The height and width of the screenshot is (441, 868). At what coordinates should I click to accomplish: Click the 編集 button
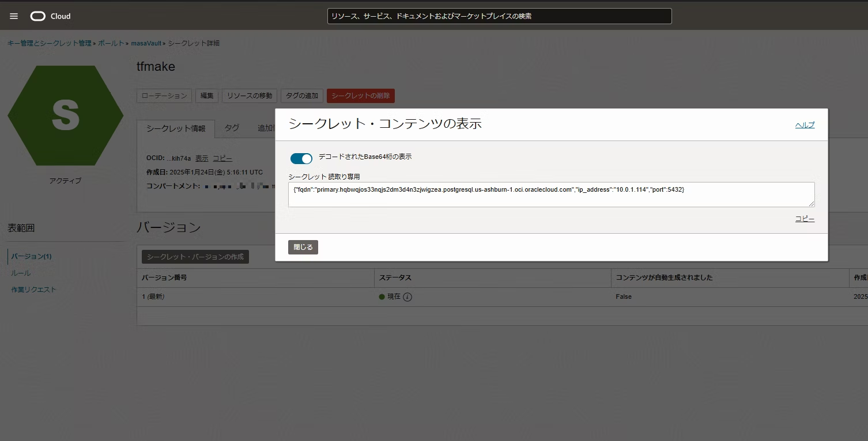(x=207, y=96)
